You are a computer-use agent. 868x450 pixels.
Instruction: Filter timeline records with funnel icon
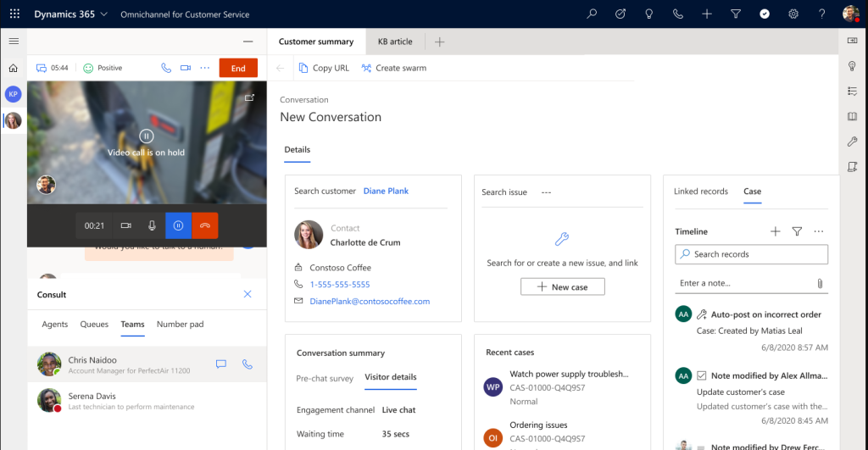797,231
